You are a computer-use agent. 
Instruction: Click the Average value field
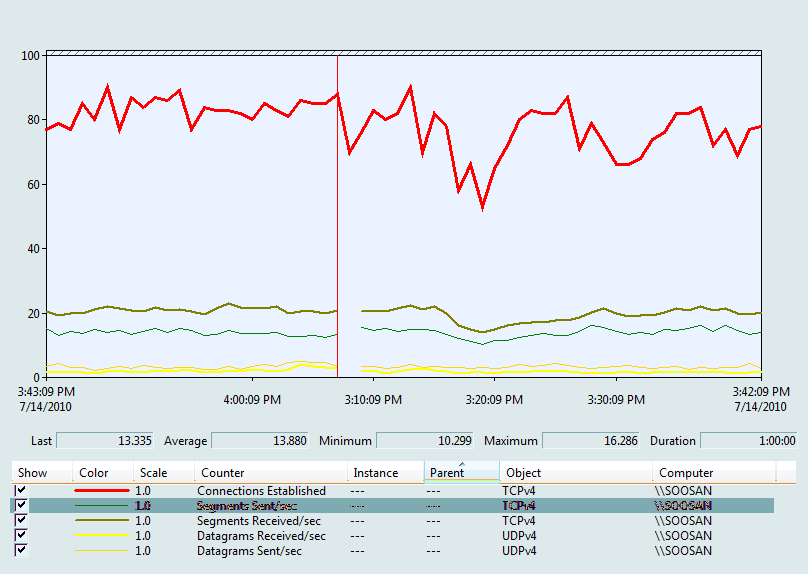click(259, 441)
